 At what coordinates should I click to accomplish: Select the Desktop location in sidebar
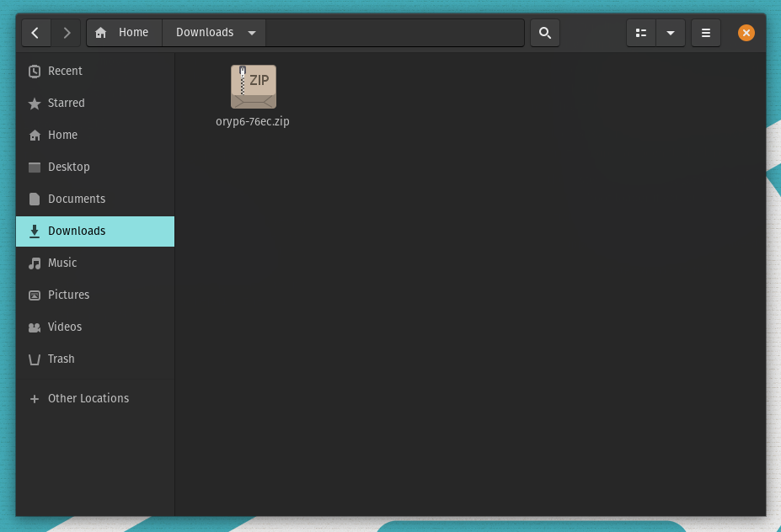(68, 167)
